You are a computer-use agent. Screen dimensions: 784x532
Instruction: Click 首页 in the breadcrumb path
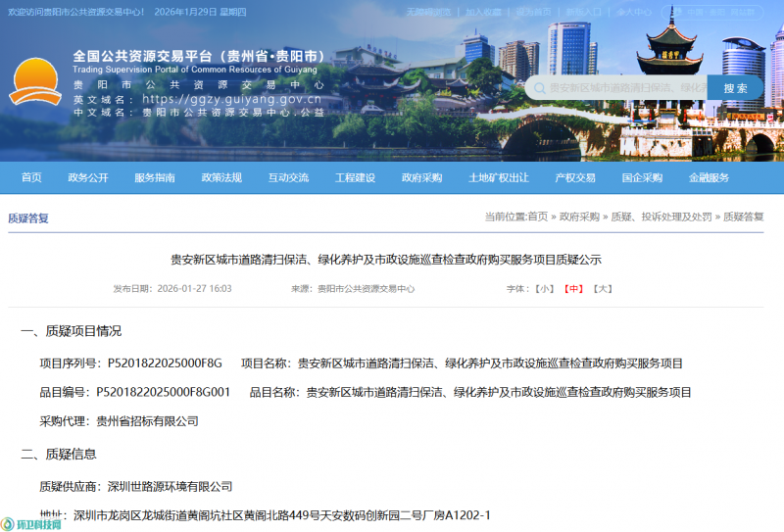(538, 218)
